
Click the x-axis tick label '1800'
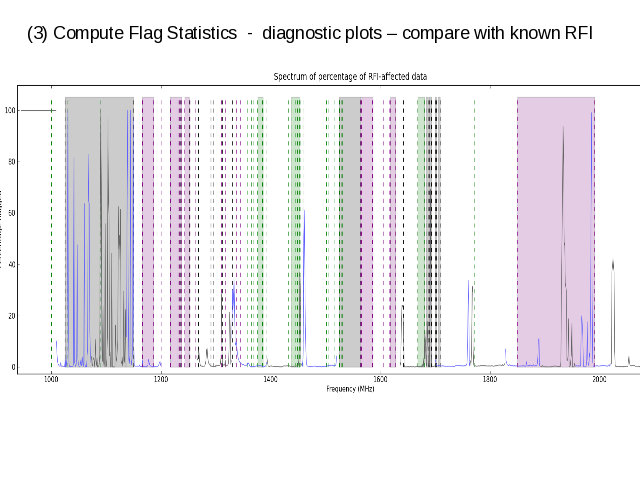pyautogui.click(x=490, y=380)
